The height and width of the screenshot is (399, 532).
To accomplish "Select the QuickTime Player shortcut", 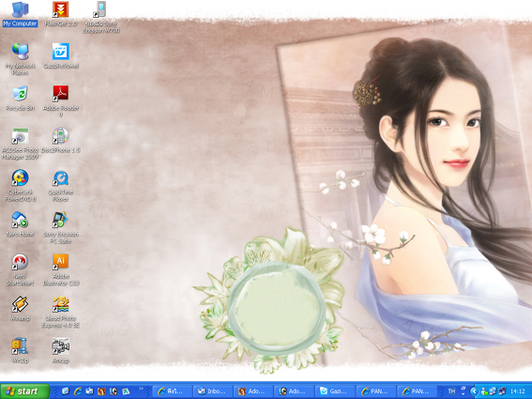I will 61,186.
